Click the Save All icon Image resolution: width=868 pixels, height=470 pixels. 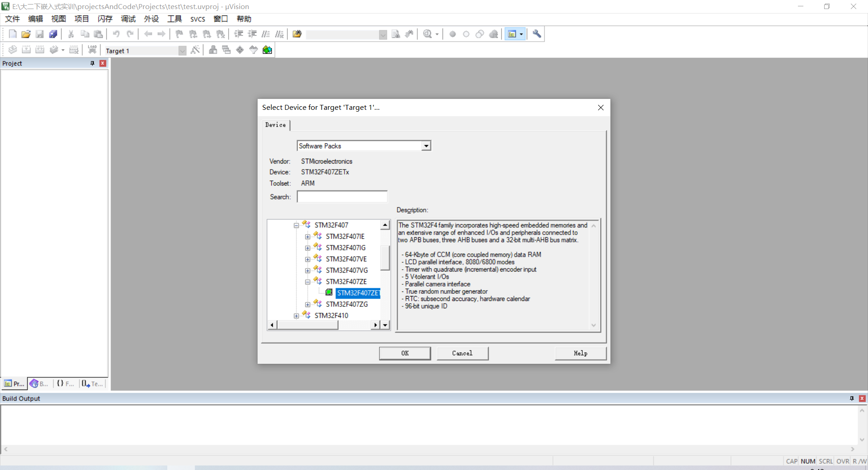coord(53,34)
